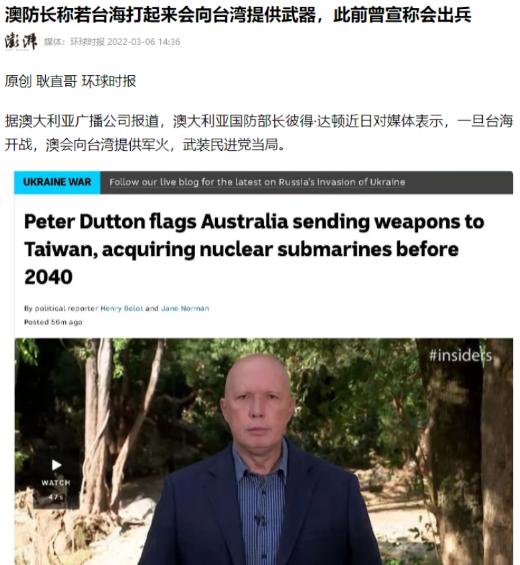Click the first Chinese body paragraph

coord(258,133)
